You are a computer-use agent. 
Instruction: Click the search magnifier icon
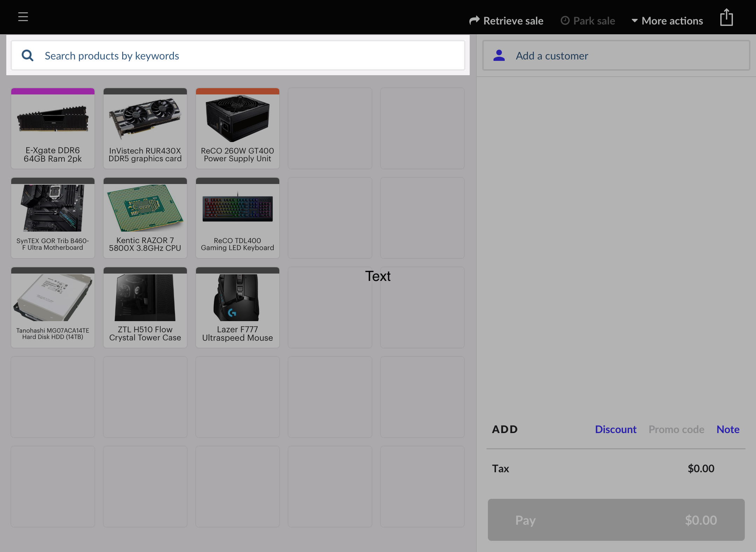pyautogui.click(x=28, y=55)
